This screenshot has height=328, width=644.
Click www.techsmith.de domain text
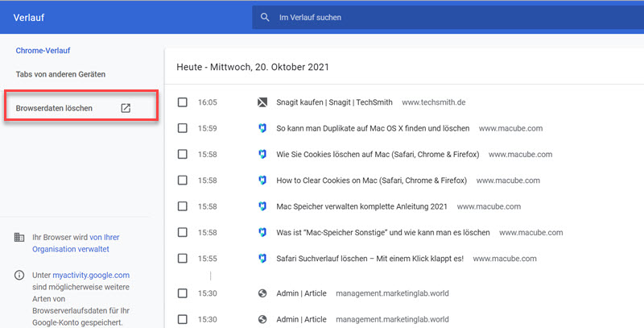434,102
